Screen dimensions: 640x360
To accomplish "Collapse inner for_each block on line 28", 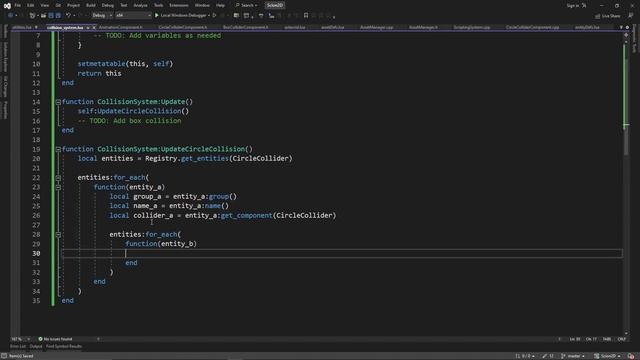I will click(58, 235).
